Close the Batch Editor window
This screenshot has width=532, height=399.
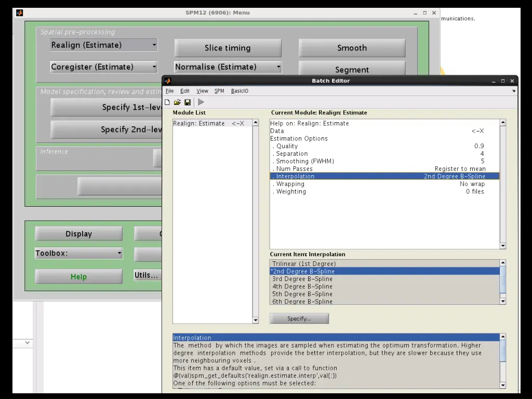[512, 81]
